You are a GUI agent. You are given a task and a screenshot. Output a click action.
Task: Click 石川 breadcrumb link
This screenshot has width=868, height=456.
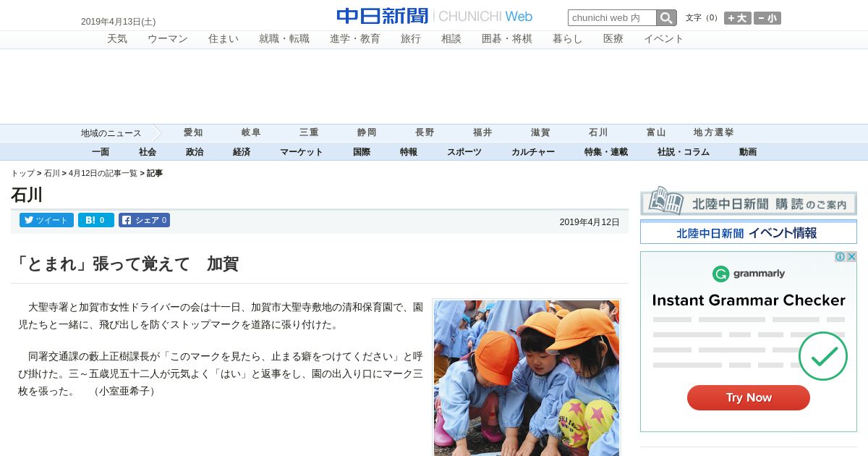coord(52,174)
